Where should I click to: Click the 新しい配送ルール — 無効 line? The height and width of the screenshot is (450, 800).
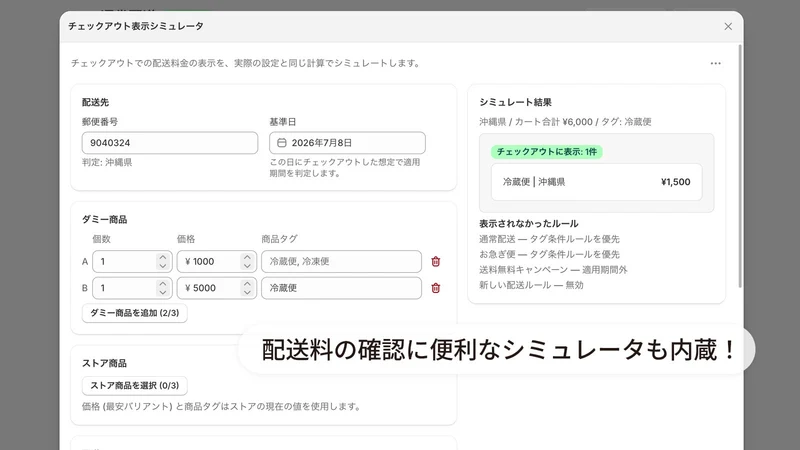[531, 285]
